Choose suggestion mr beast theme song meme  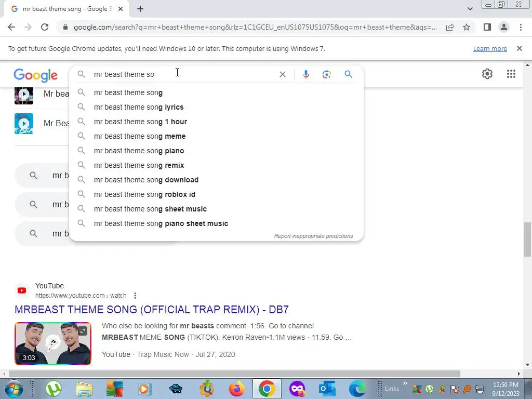coord(216,137)
